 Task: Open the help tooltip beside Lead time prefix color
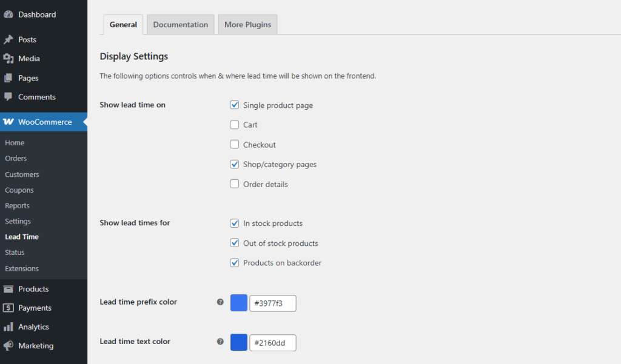pyautogui.click(x=220, y=301)
